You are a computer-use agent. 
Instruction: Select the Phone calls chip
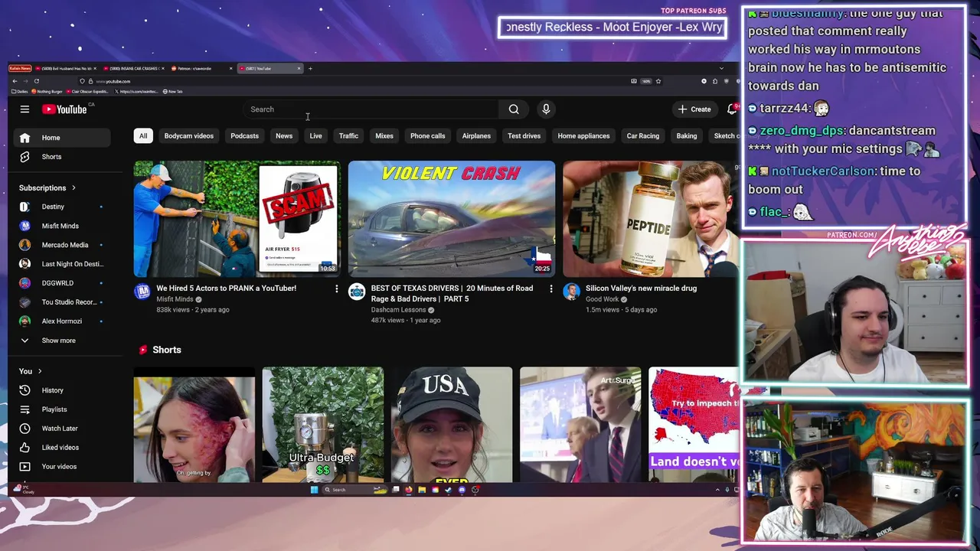click(427, 136)
